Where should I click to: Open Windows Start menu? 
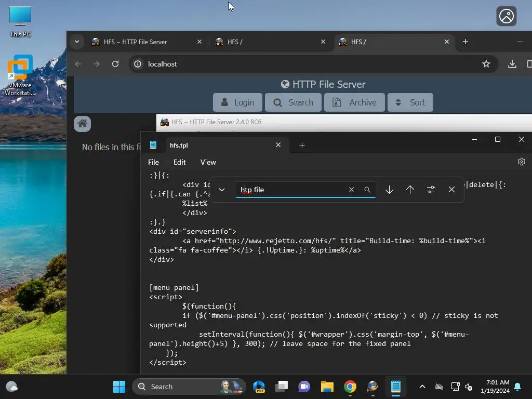[119, 387]
